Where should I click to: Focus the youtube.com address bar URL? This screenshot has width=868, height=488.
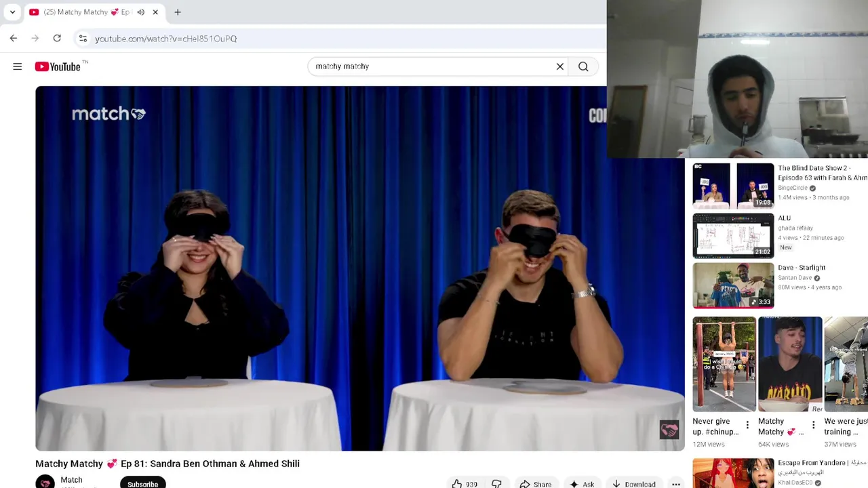[x=165, y=39]
